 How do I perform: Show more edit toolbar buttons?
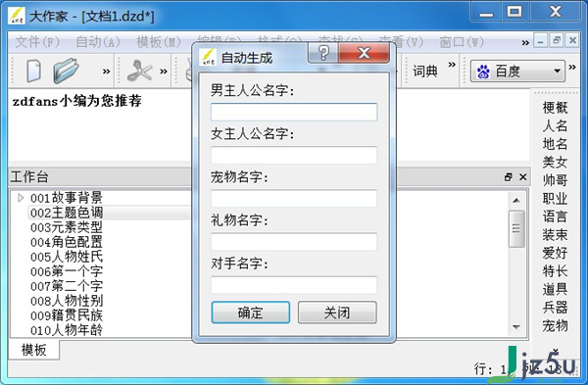click(164, 71)
